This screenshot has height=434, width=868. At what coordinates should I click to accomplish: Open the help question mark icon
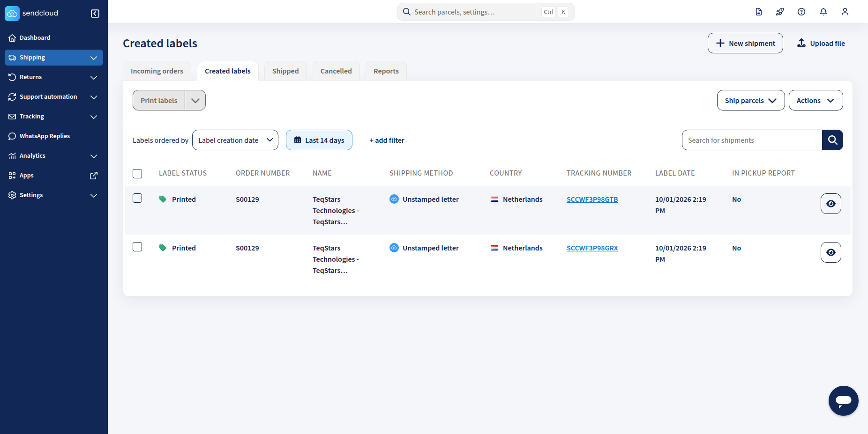tap(801, 12)
